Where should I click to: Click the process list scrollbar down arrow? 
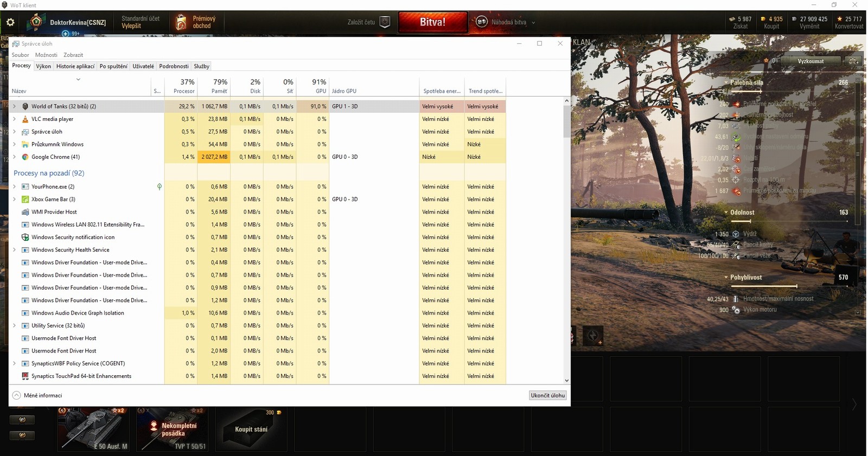tap(566, 381)
